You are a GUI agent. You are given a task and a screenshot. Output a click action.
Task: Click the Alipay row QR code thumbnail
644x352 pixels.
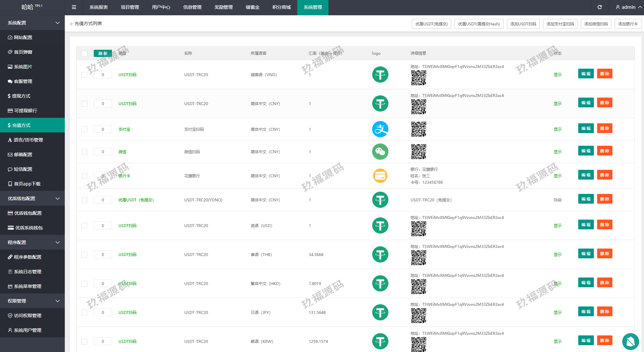418,129
